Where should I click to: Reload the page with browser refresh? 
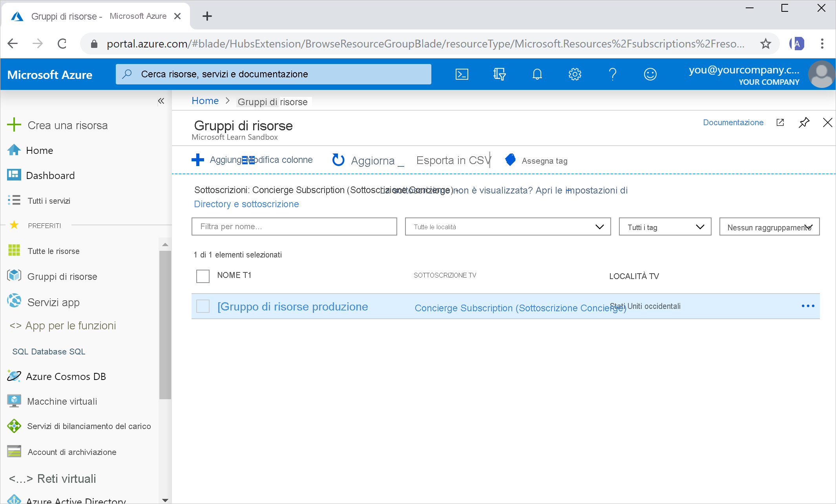click(x=62, y=44)
